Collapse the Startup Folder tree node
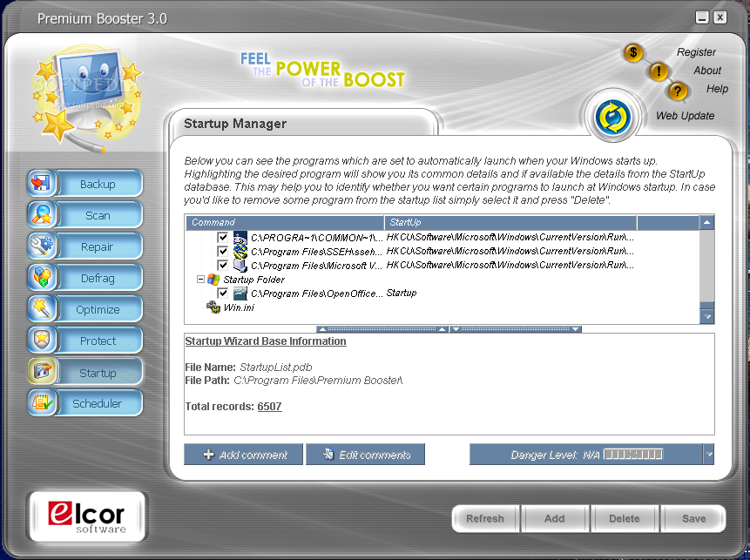 click(x=201, y=280)
